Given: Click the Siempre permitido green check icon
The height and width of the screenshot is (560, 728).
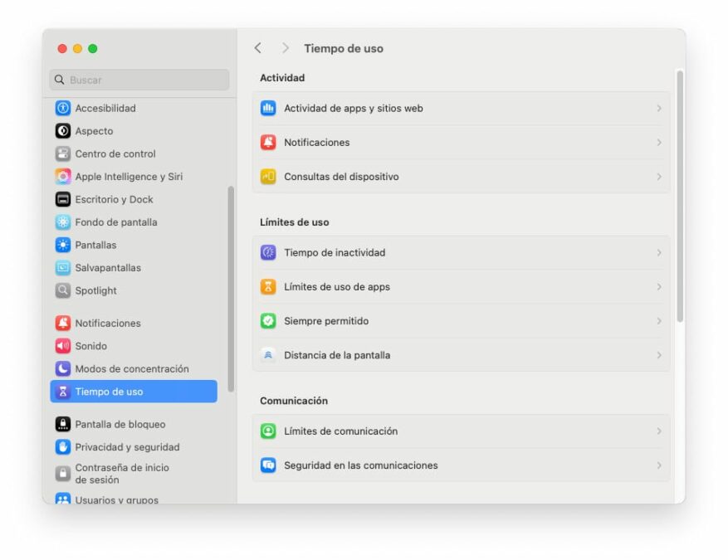Looking at the screenshot, I should 268,320.
